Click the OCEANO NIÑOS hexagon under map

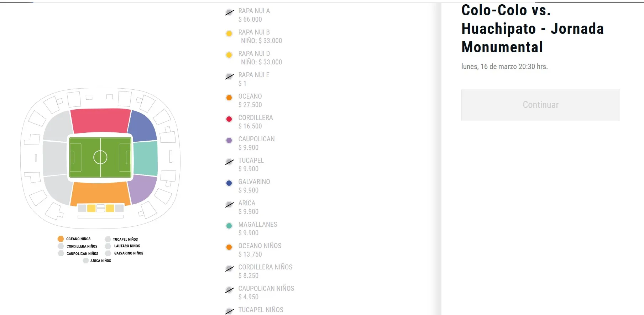click(61, 239)
